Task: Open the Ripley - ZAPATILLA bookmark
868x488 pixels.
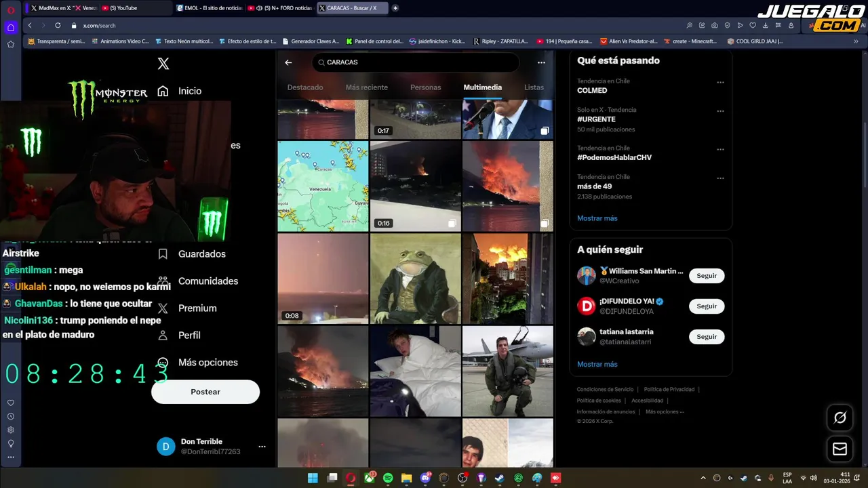Action: [500, 41]
